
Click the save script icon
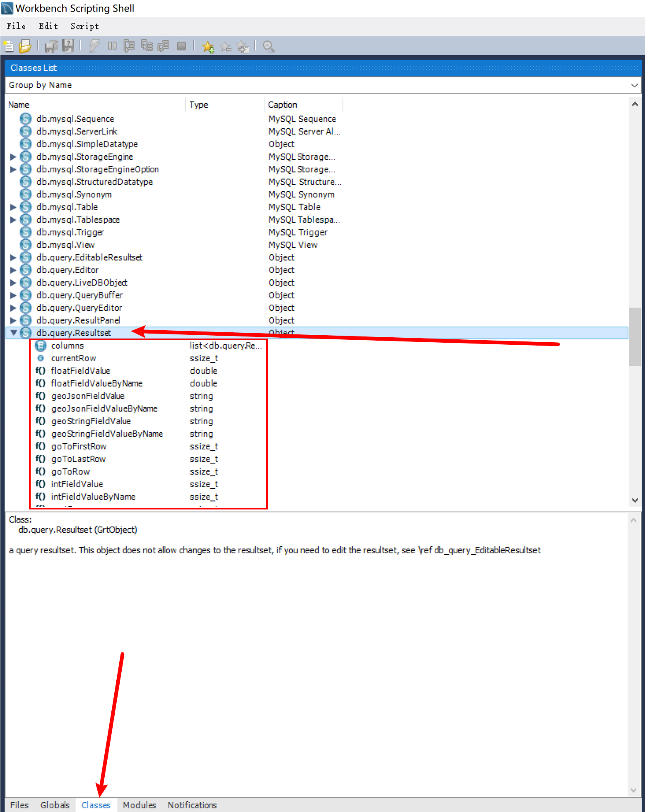[51, 46]
